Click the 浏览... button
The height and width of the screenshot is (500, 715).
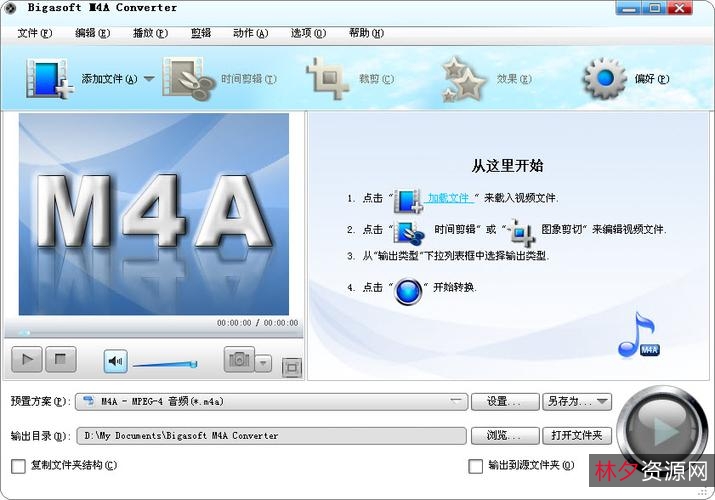pyautogui.click(x=505, y=435)
